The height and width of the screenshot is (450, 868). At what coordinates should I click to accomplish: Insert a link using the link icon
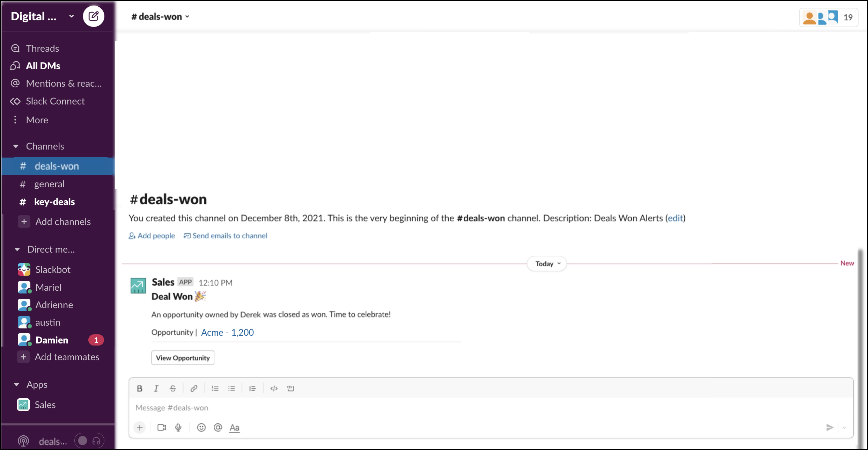point(194,388)
